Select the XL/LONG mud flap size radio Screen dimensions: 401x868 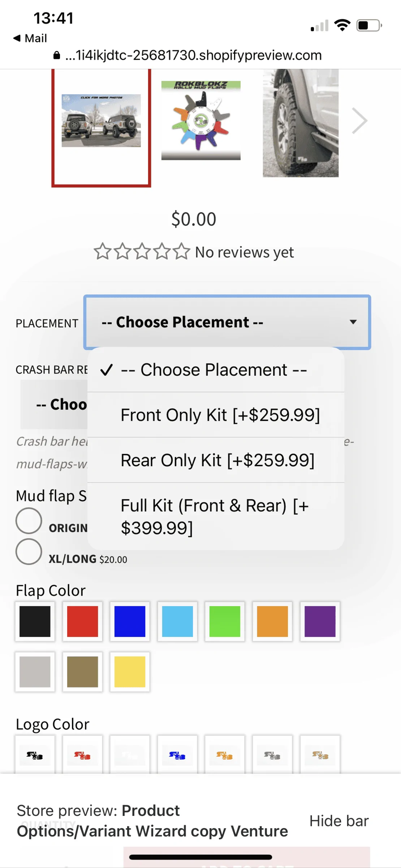pyautogui.click(x=29, y=552)
